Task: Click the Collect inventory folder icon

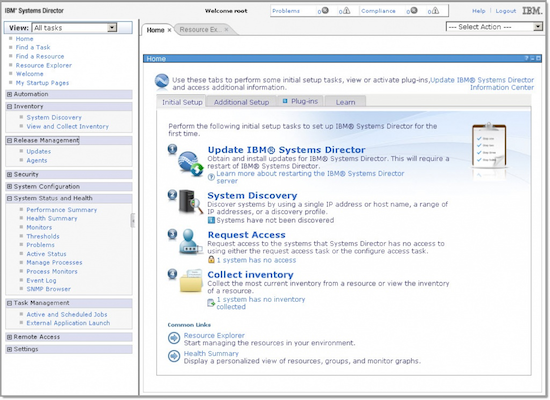Action: pos(191,281)
